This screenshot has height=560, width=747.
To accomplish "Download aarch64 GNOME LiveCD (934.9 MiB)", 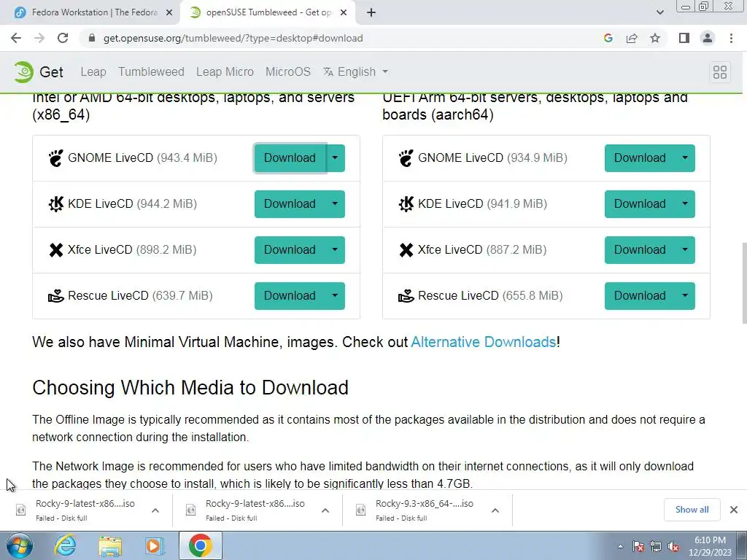I will click(640, 158).
